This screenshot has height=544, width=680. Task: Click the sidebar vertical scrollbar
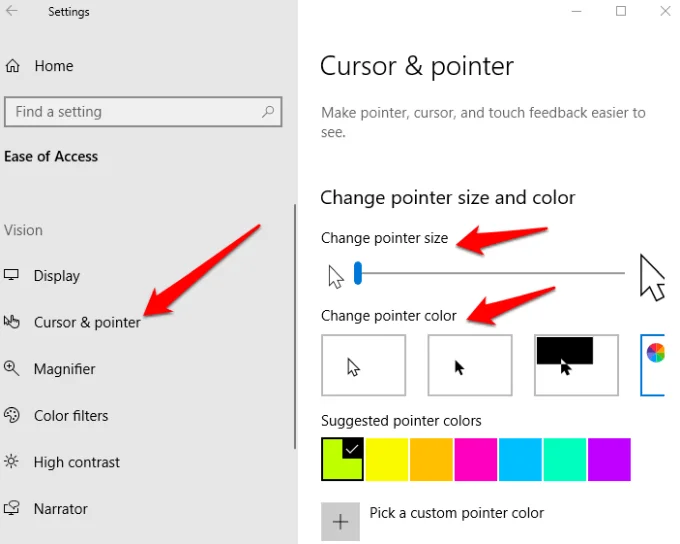click(x=295, y=326)
